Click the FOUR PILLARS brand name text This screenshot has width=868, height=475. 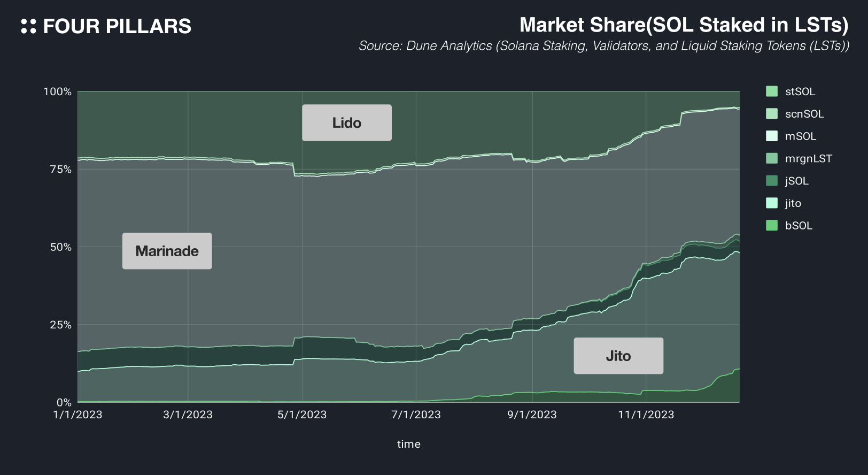[117, 26]
